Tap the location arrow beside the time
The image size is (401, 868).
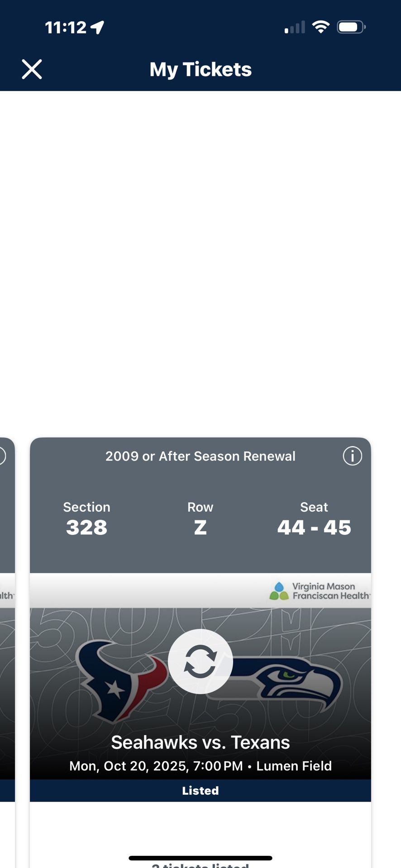tap(97, 28)
